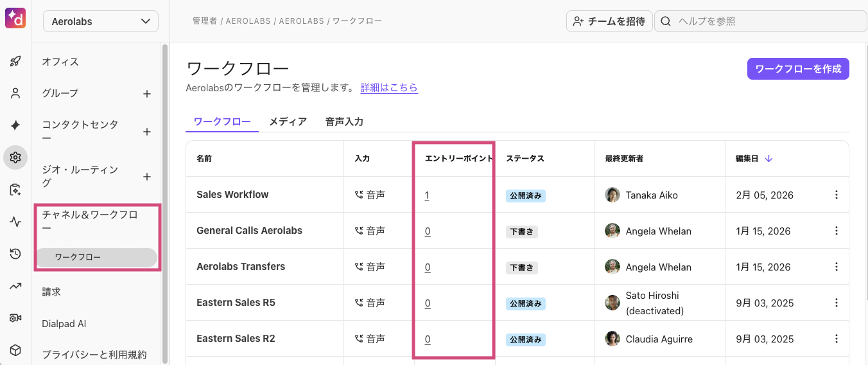This screenshot has width=868, height=365.
Task: Open the clipboard settings sidebar icon
Action: (x=15, y=190)
